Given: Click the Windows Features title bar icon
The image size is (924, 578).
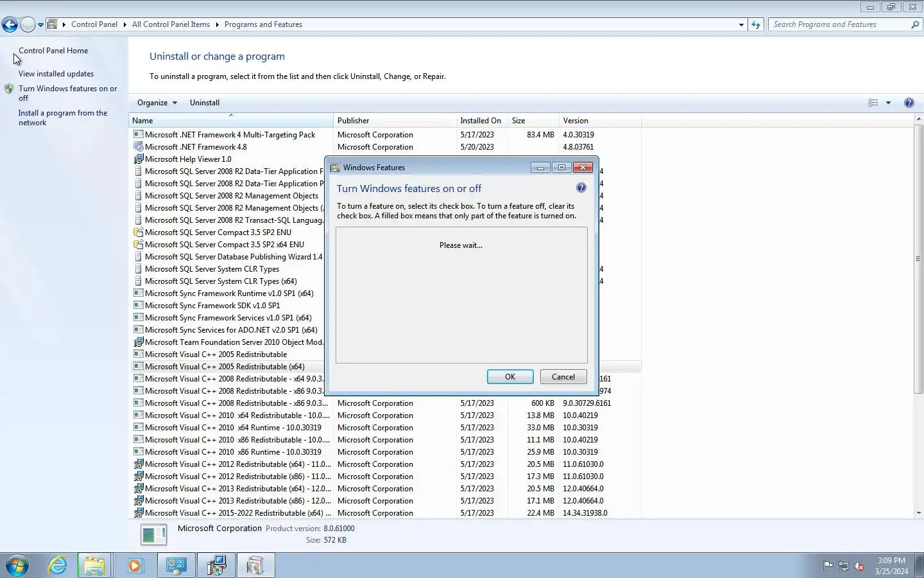Looking at the screenshot, I should click(x=335, y=168).
